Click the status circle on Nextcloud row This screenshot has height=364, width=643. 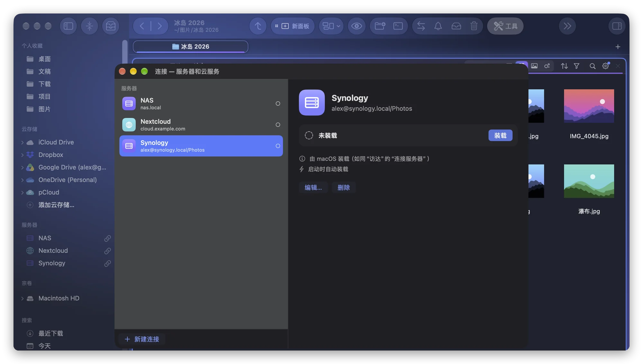(278, 125)
